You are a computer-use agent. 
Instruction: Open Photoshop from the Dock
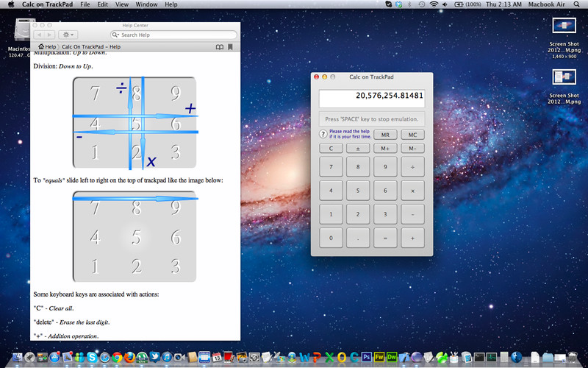[x=366, y=357]
